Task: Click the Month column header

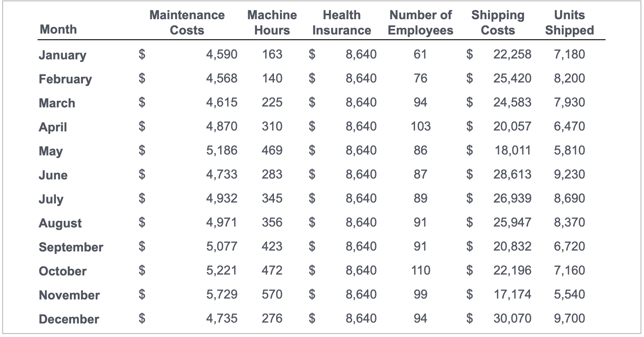Action: tap(58, 30)
